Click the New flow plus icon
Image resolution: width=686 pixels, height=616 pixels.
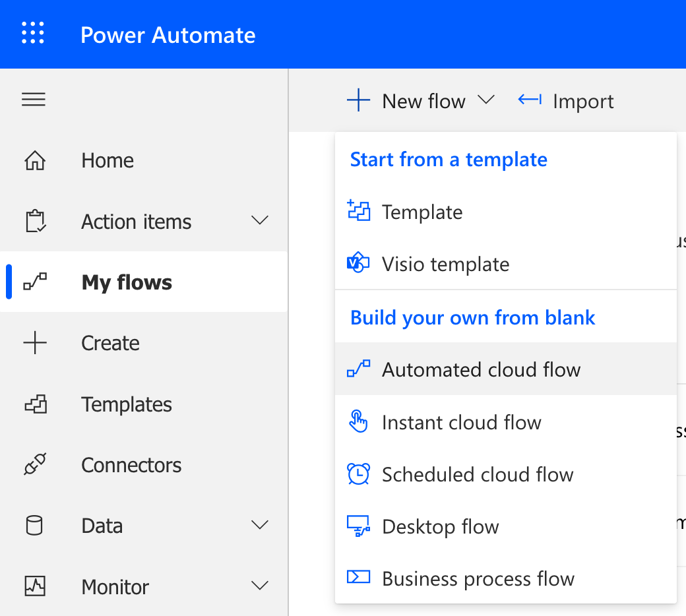point(358,100)
